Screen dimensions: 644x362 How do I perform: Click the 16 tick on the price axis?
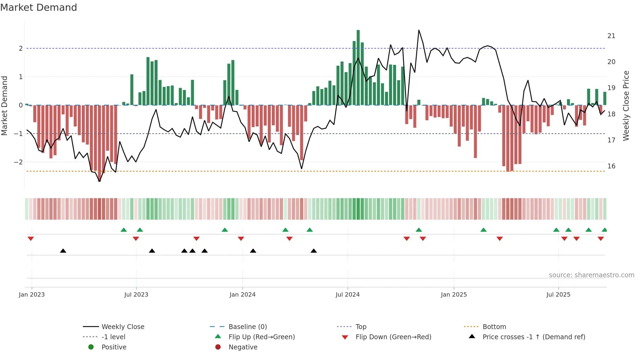click(612, 166)
